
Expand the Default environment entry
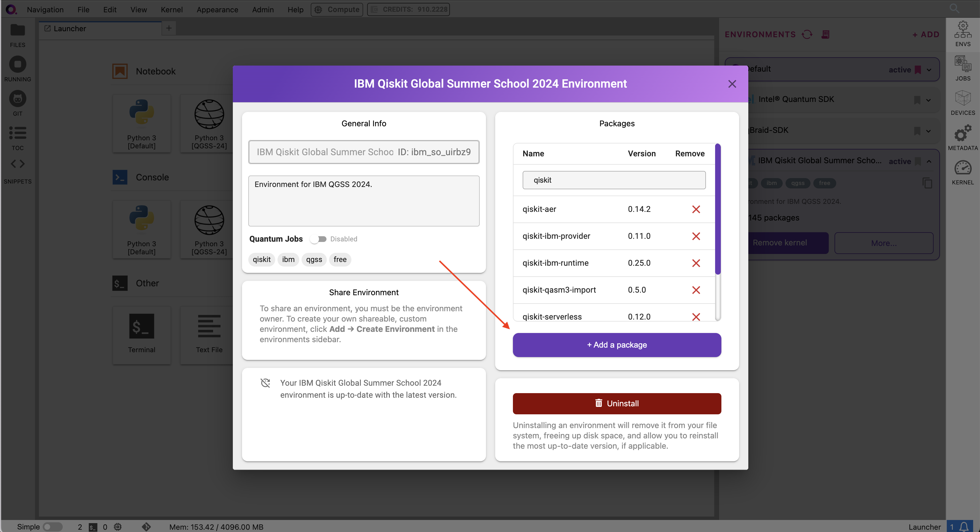(929, 70)
